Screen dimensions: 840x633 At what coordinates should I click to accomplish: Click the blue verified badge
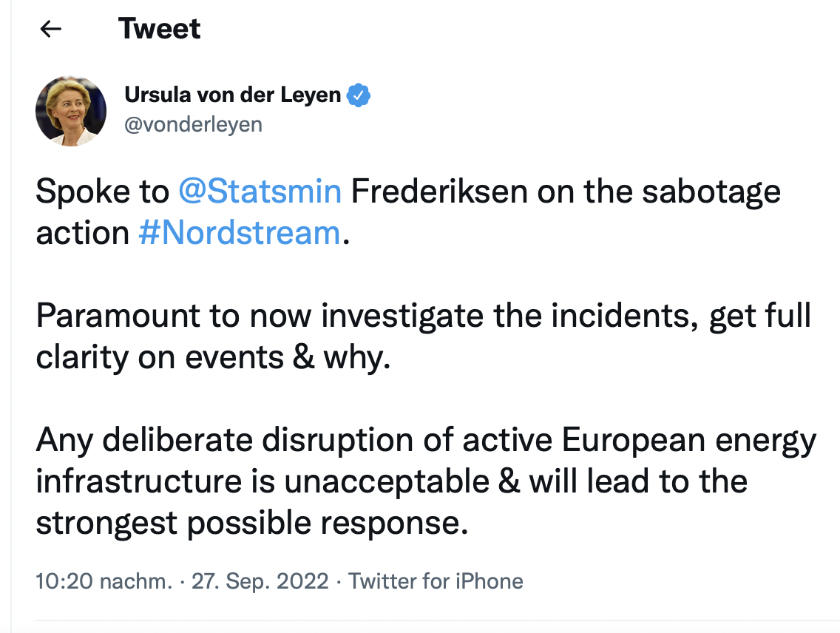359,95
